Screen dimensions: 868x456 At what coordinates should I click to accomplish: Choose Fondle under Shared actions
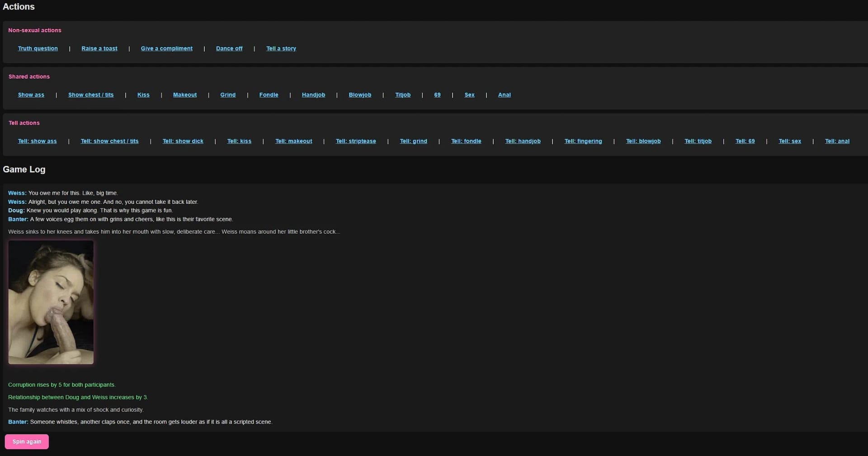[269, 95]
